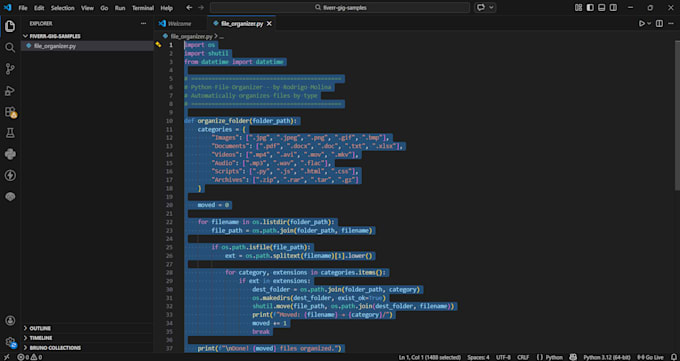This screenshot has width=680, height=361.
Task: Click the Ln 1, Col 1 cursor position
Action: [430, 357]
